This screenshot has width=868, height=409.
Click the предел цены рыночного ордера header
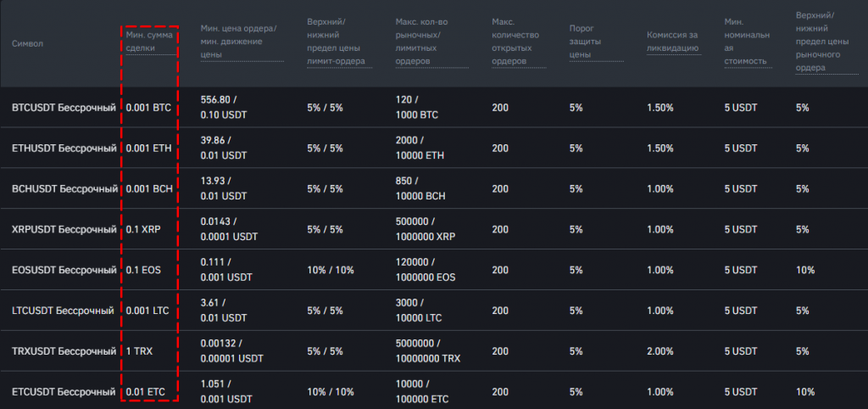[824, 42]
